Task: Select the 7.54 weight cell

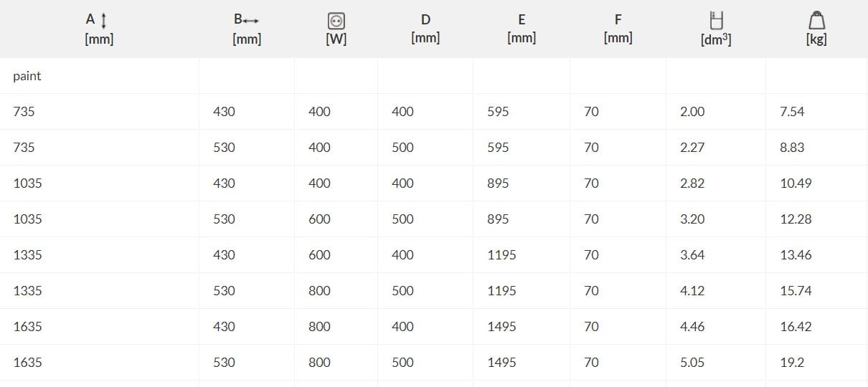Action: pyautogui.click(x=792, y=112)
